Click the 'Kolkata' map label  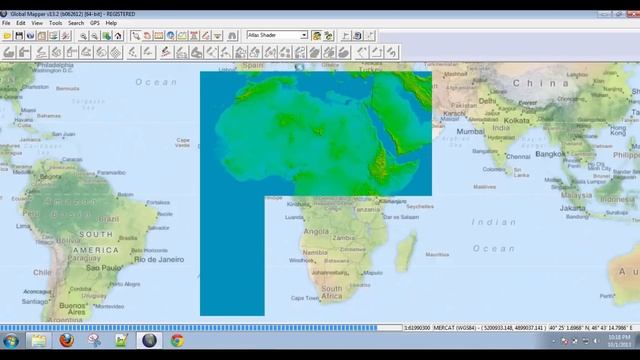(516, 121)
